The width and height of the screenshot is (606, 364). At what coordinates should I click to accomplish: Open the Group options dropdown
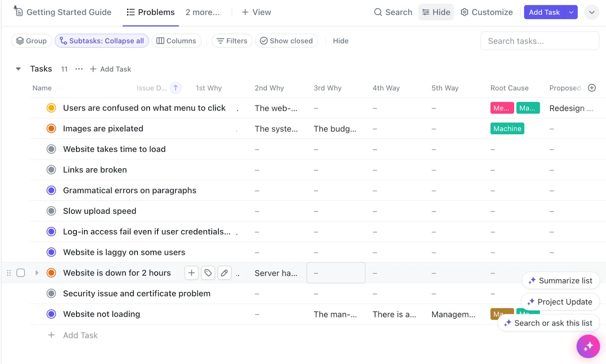pyautogui.click(x=31, y=41)
